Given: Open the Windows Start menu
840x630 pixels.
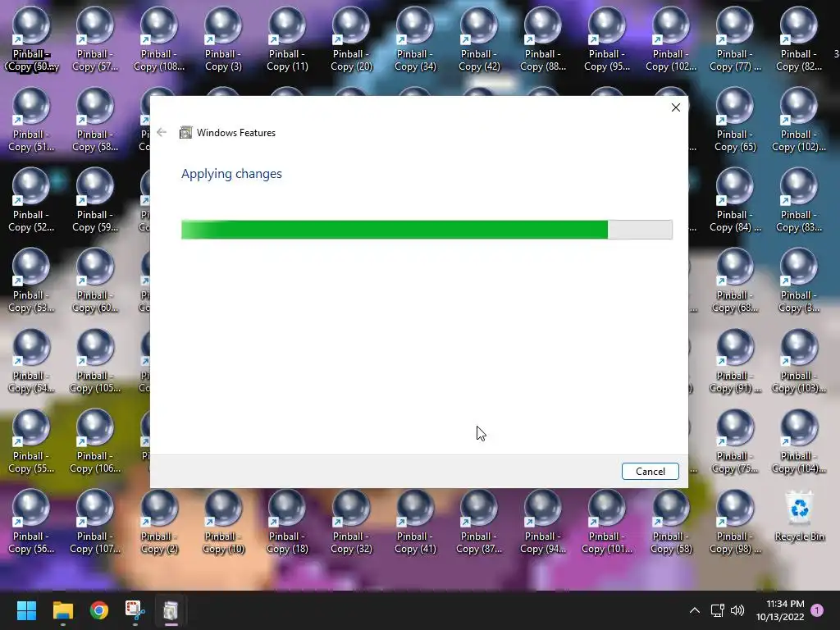Looking at the screenshot, I should point(26,610).
